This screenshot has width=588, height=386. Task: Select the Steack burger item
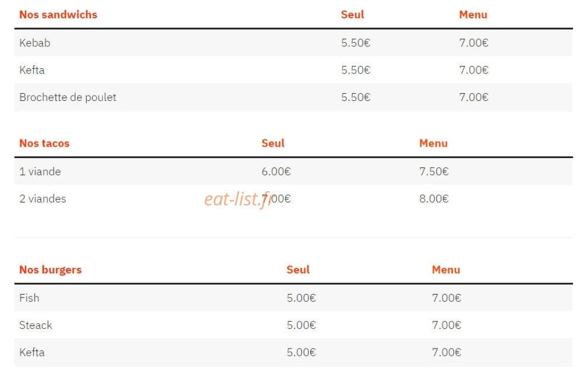[x=36, y=325]
